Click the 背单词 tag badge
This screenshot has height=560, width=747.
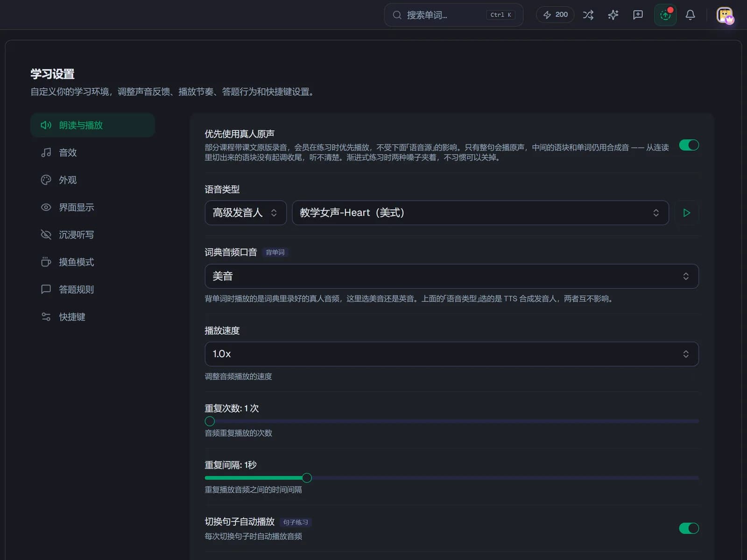click(275, 252)
